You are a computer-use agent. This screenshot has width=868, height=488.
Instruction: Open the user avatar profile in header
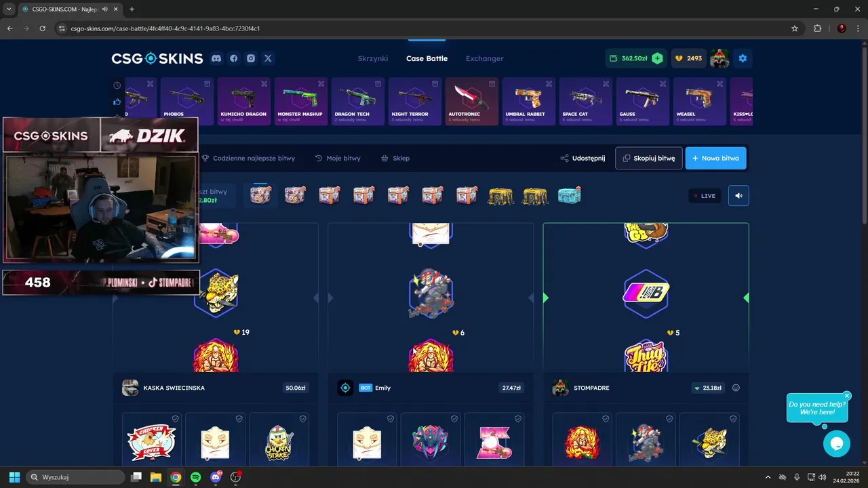pos(719,58)
